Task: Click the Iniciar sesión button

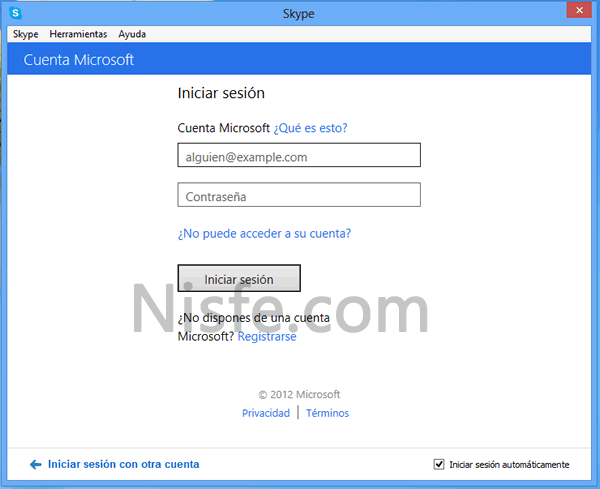Action: tap(239, 278)
